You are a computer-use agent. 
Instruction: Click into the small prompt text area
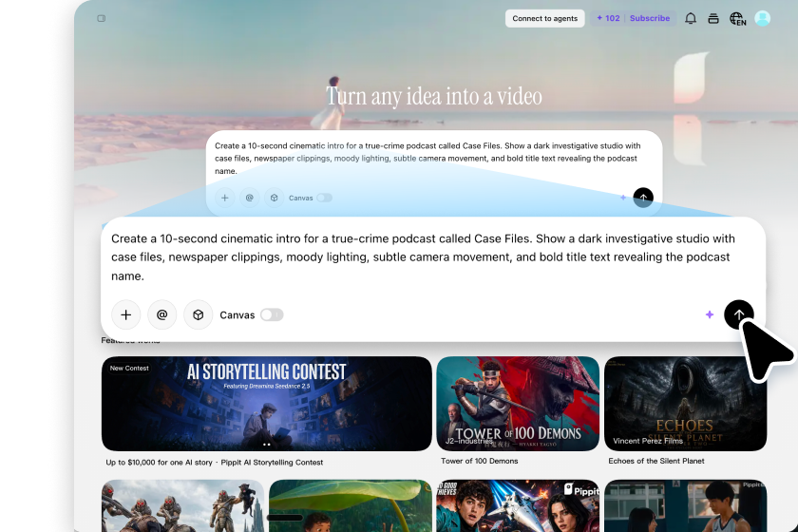coord(427,159)
